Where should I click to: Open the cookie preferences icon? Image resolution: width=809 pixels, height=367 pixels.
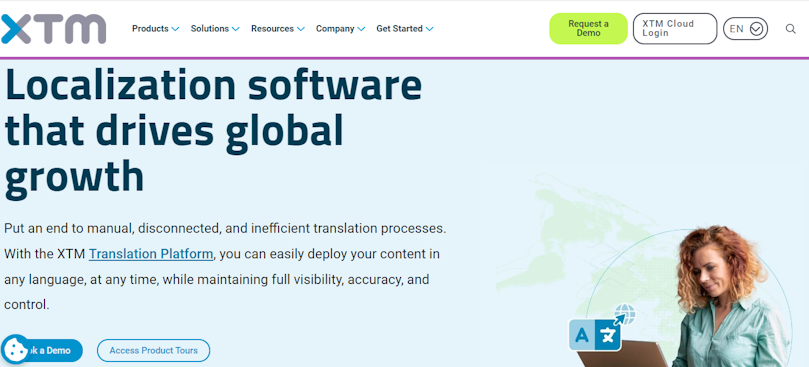15,349
